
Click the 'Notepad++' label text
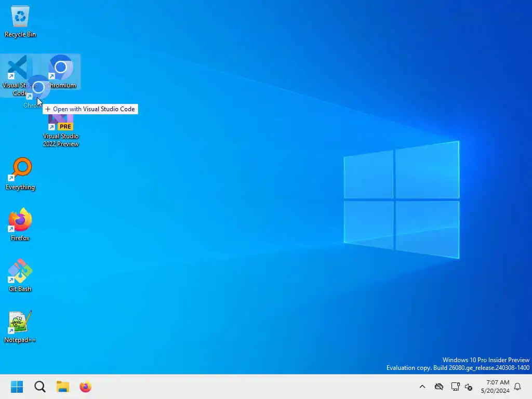click(x=20, y=340)
